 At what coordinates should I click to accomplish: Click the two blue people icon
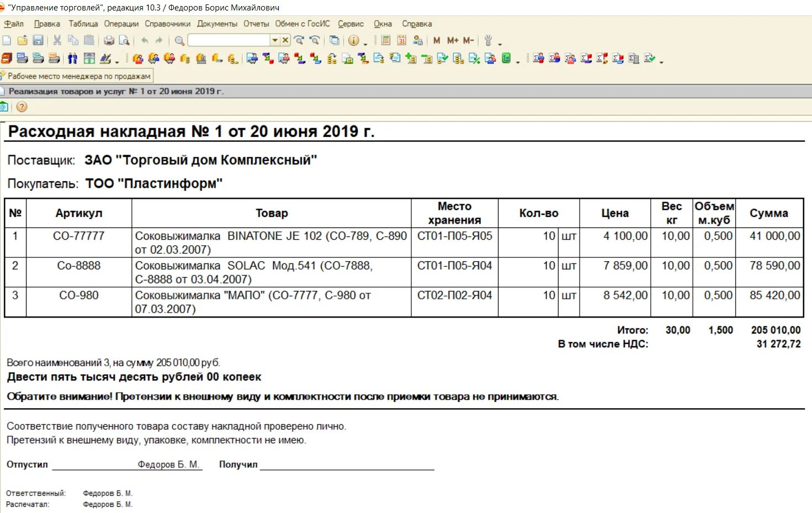72,58
